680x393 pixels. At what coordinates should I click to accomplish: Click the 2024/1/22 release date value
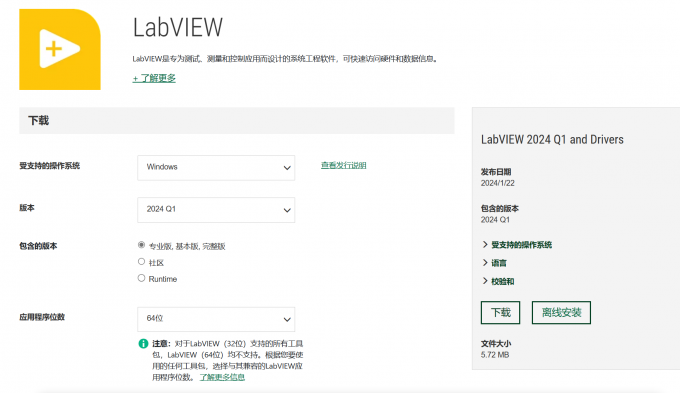click(x=497, y=183)
